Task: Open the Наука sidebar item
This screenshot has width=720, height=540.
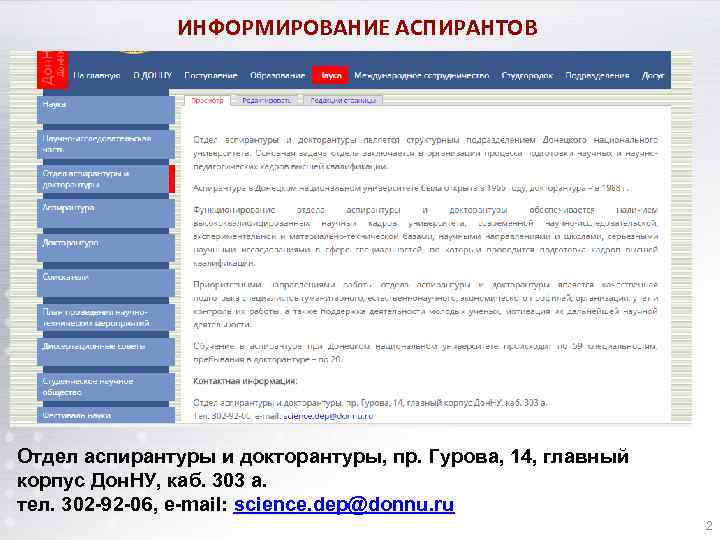Action: point(106,109)
